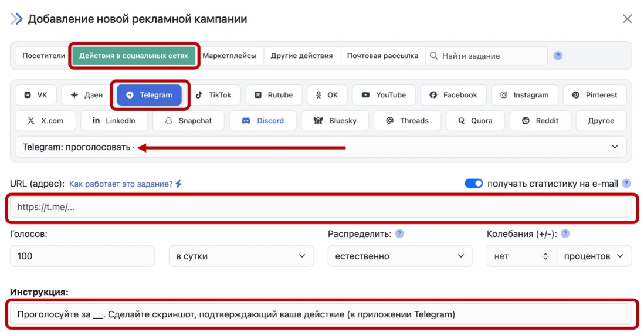Select the Instagram network button

[524, 95]
